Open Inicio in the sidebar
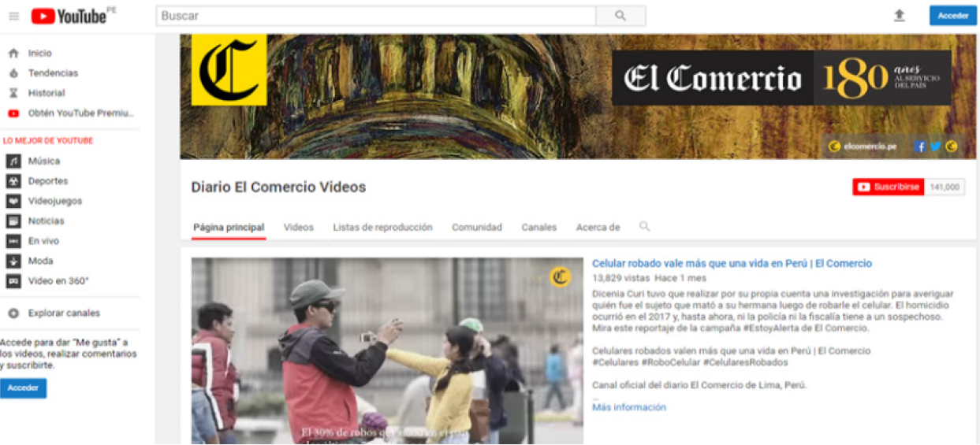The width and height of the screenshot is (980, 445). coord(40,54)
